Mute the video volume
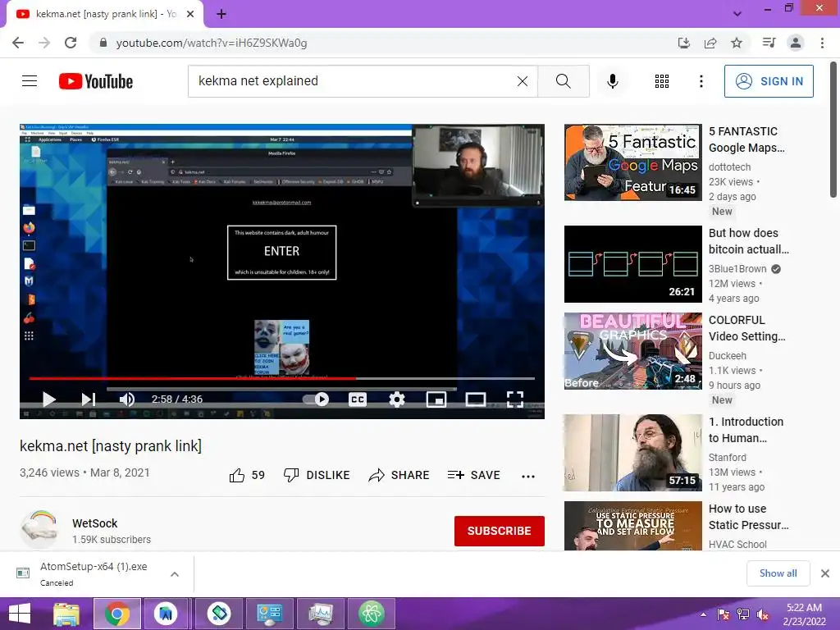This screenshot has width=840, height=630. pos(127,399)
